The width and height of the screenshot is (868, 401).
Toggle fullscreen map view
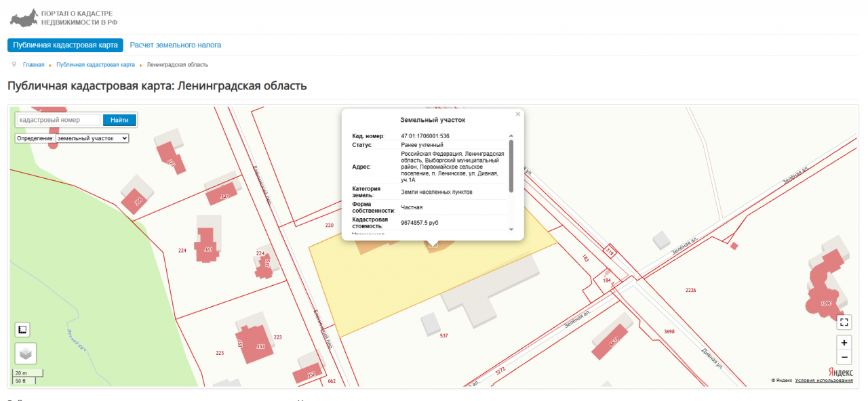point(844,322)
